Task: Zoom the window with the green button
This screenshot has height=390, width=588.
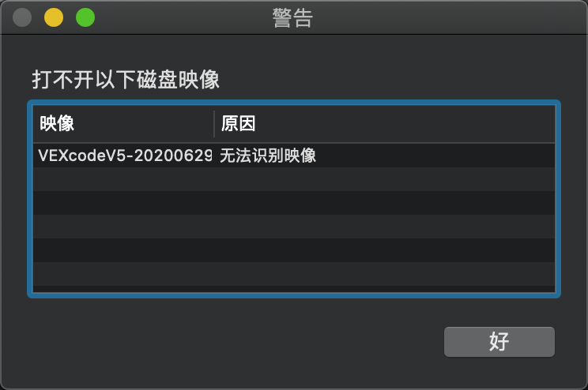Action: tap(85, 17)
